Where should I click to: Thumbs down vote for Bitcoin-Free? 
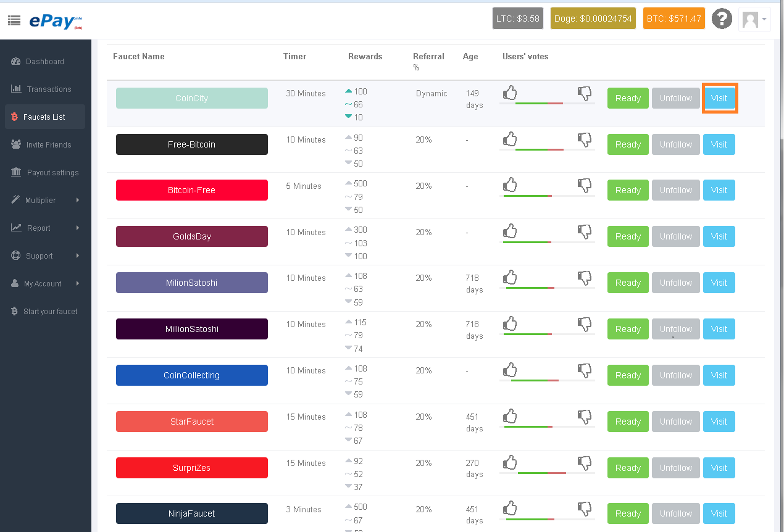585,186
